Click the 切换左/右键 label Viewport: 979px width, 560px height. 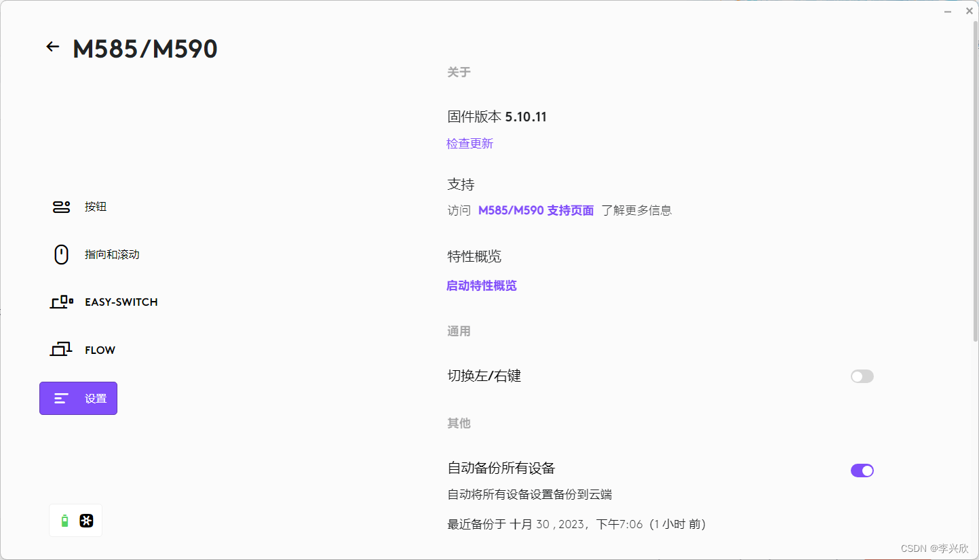484,376
